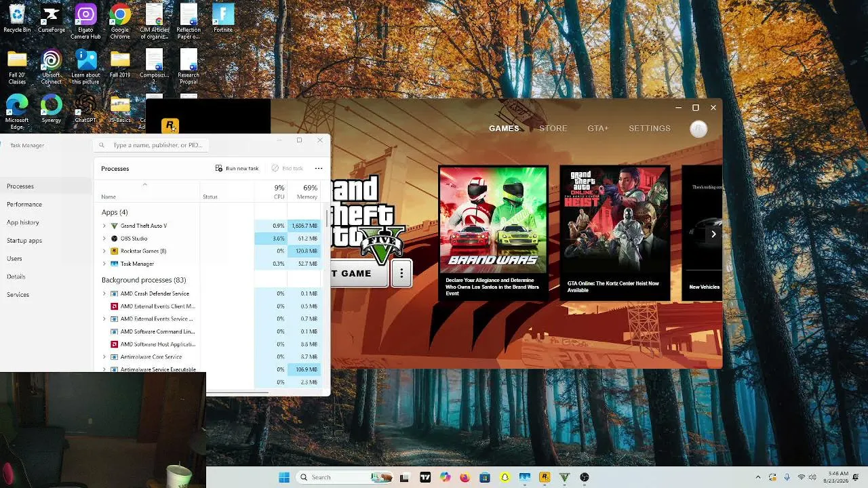
Task: Open Task Manager's more options menu
Action: 319,168
